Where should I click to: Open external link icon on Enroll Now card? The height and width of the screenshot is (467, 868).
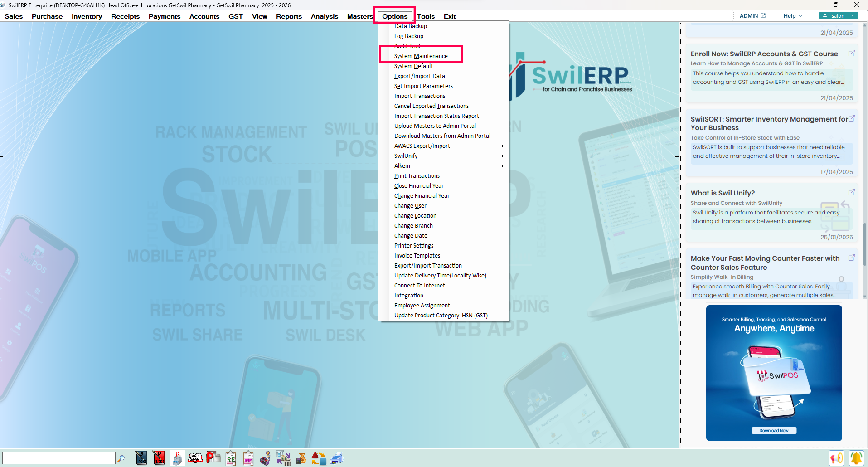click(851, 53)
